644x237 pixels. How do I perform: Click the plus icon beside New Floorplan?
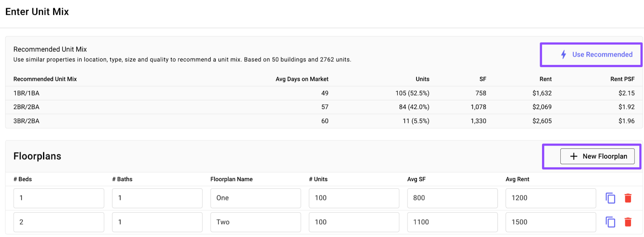[574, 156]
